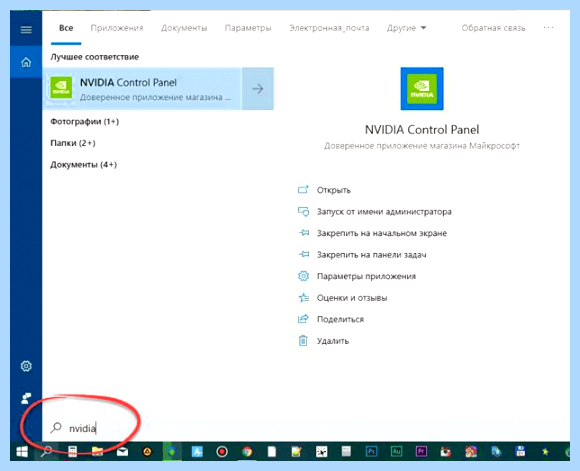Open Photoshop from the taskbar
Screen dimensions: 580x471
(371, 451)
